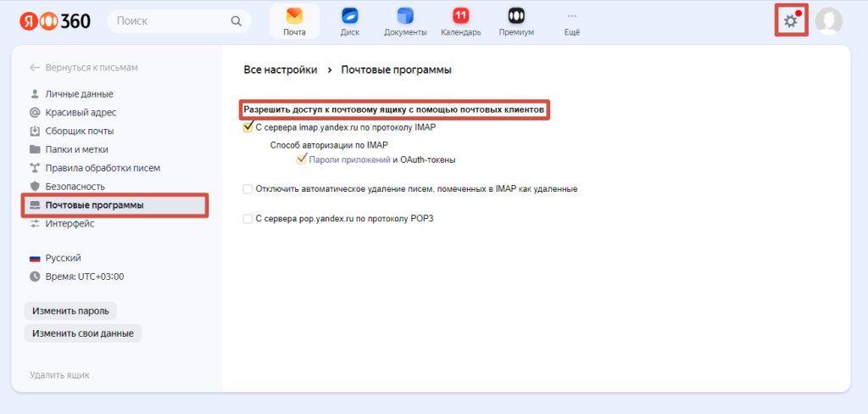This screenshot has height=414, width=868.
Task: Click the Почтовые программы breadcrumb title
Action: [x=397, y=70]
